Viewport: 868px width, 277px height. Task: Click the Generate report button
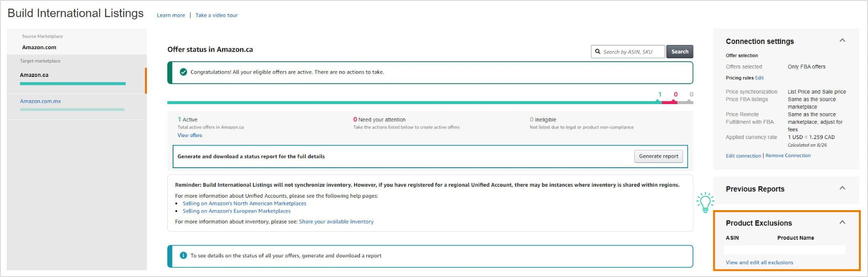(659, 156)
